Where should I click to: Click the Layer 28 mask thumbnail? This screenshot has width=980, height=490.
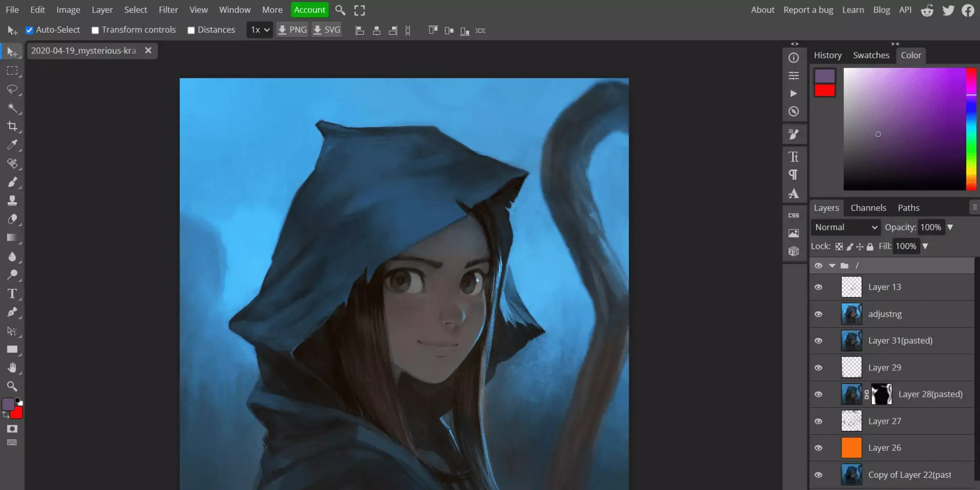tap(882, 394)
